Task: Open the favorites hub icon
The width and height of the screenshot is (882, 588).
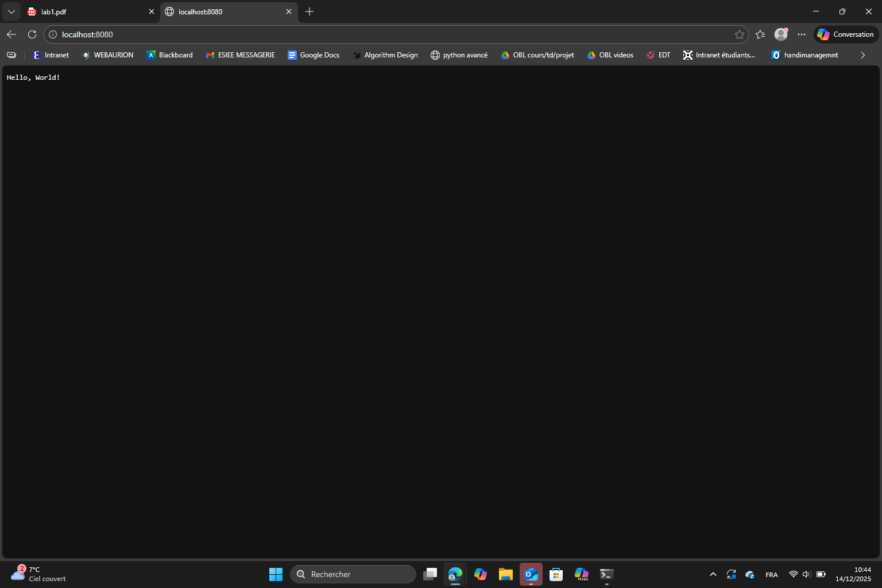Action: pos(760,34)
